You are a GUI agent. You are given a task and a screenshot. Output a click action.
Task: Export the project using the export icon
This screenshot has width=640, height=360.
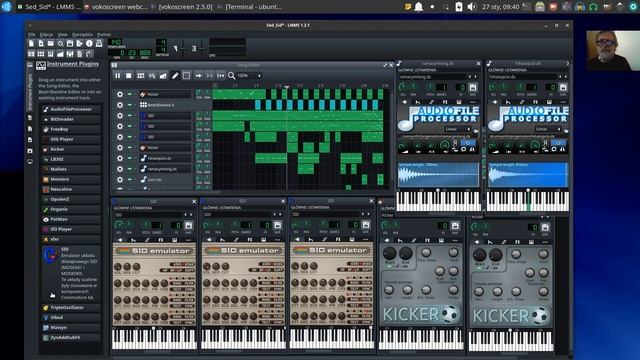point(80,44)
